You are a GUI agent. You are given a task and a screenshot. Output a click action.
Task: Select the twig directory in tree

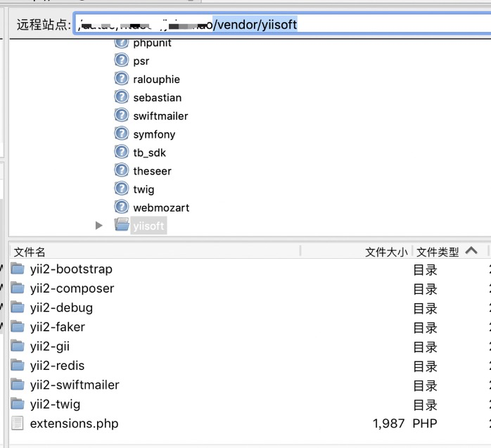[144, 190]
